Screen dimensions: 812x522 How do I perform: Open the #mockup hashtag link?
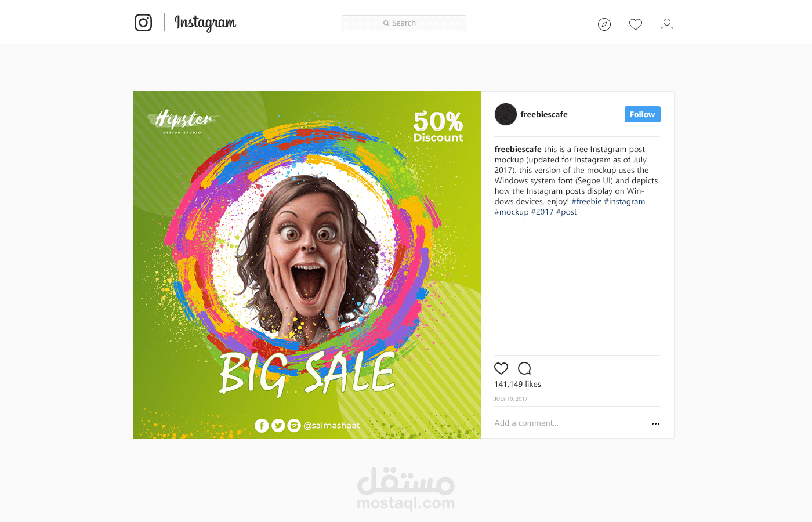(x=512, y=212)
